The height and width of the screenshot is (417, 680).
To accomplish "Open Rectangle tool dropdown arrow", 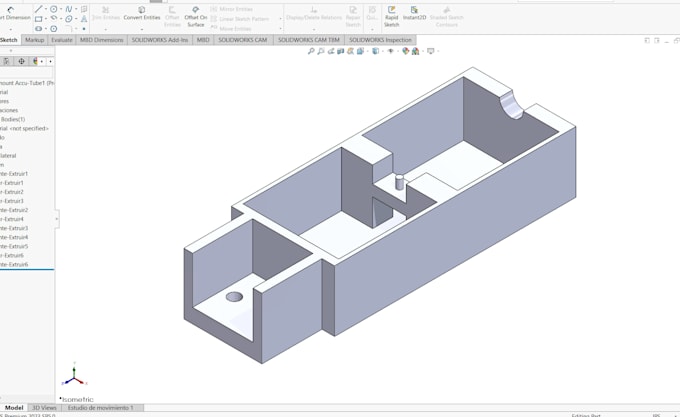I will [x=46, y=19].
